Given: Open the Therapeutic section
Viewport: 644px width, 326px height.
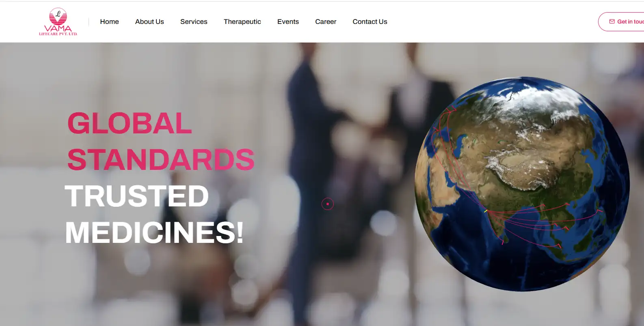Looking at the screenshot, I should (242, 22).
